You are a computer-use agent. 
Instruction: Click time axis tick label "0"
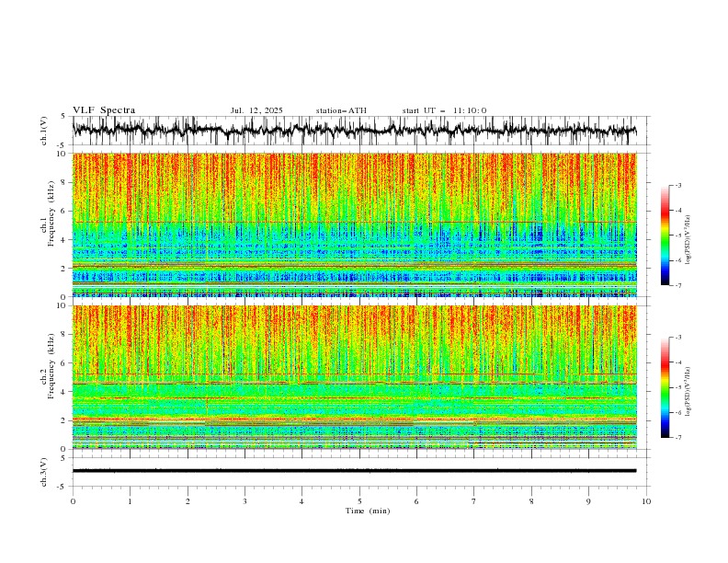click(73, 501)
